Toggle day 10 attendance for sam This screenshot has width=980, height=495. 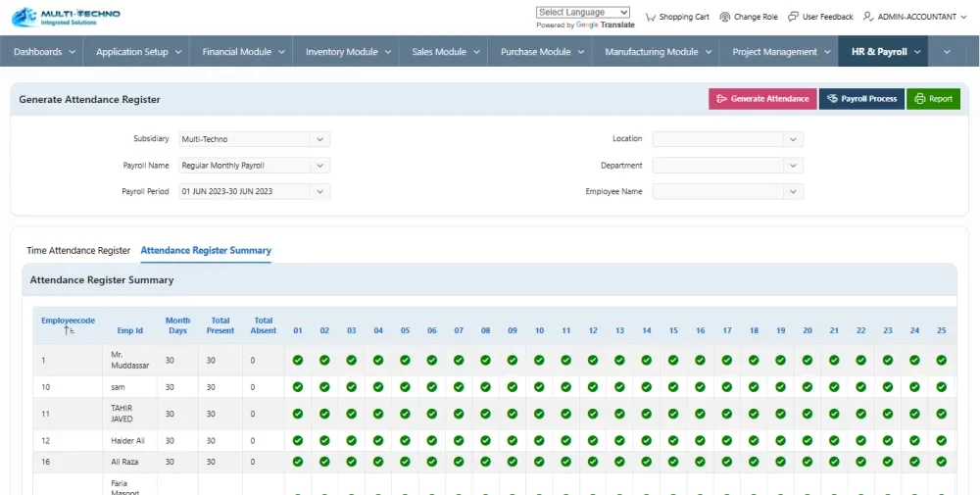point(539,387)
